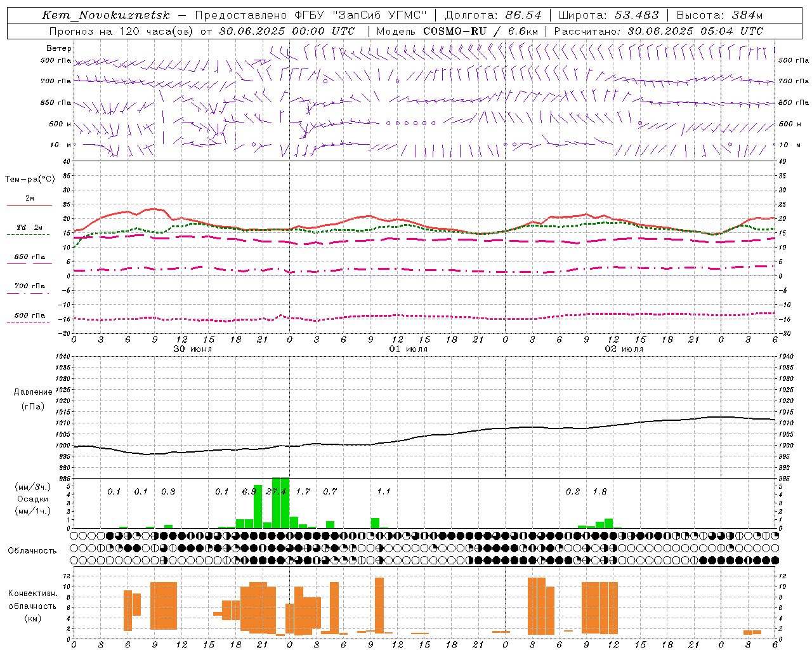This screenshot has height=650, width=812.
Task: Click the Конвективн. облачность label
Action: coord(32,600)
